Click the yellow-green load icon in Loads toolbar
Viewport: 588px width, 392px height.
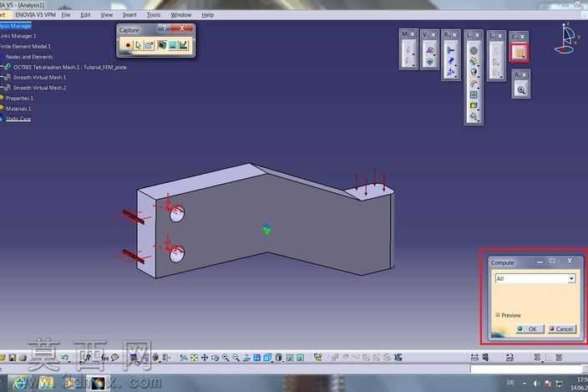[474, 106]
